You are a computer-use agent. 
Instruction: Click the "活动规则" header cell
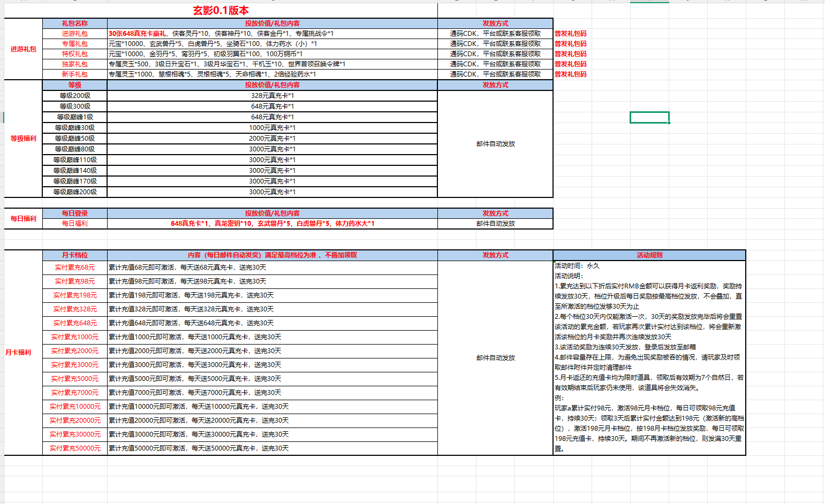click(649, 255)
